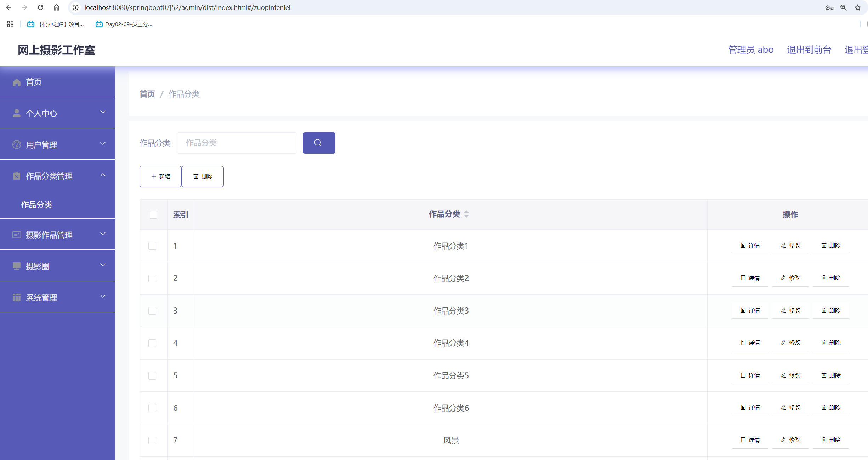Open 作品分类 submenu item

(36, 205)
